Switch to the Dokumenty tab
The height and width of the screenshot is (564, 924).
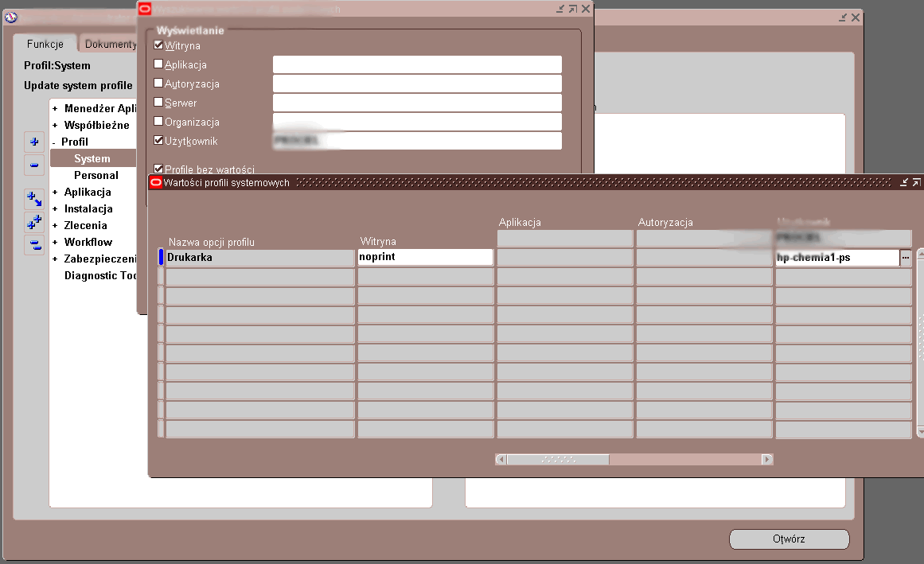point(110,45)
